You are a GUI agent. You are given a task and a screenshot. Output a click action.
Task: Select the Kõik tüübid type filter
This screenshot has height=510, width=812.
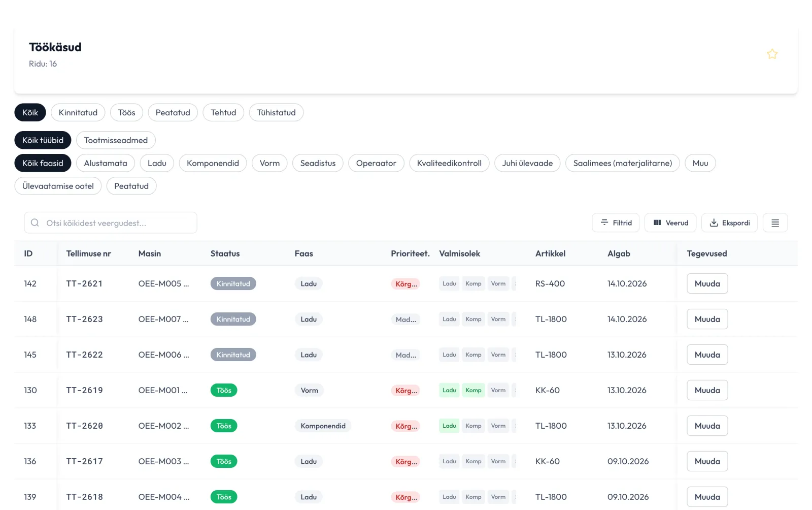[43, 140]
